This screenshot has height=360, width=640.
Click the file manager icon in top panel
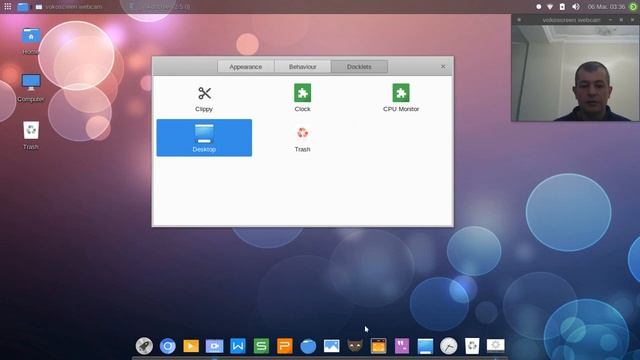(22, 7)
